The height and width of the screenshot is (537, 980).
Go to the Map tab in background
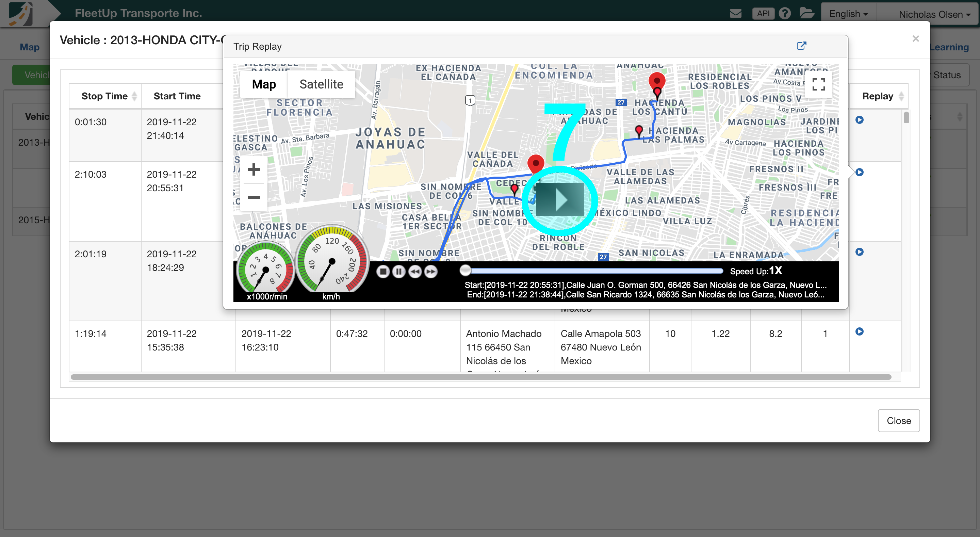30,47
